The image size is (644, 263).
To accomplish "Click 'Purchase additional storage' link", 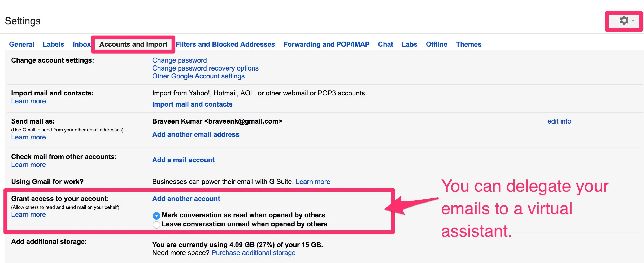I will (x=253, y=253).
